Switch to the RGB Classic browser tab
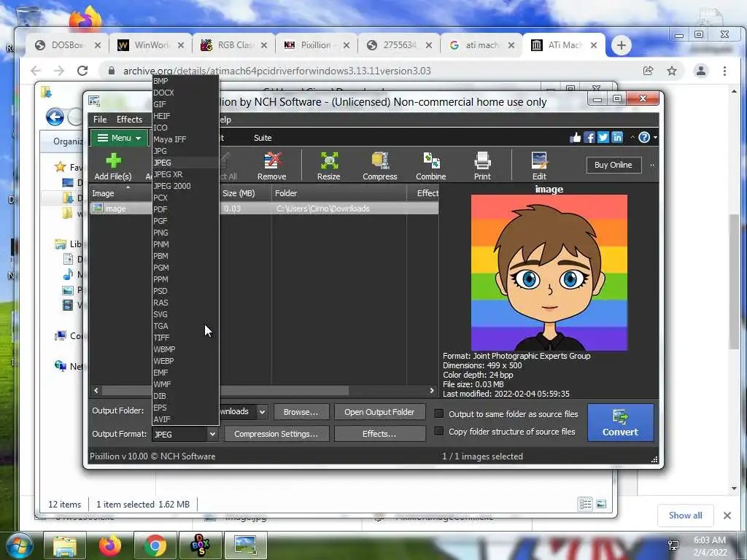The height and width of the screenshot is (560, 747). pos(233,45)
